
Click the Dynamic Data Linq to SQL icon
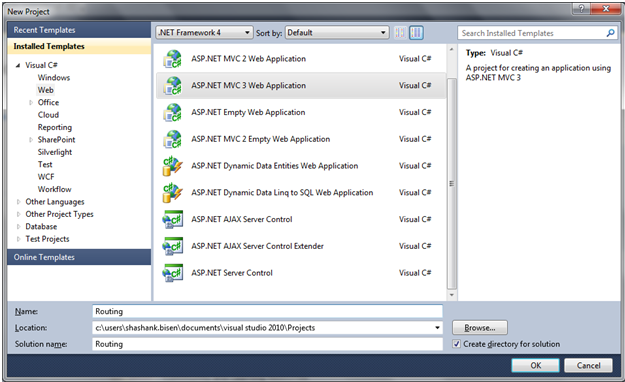tap(173, 193)
